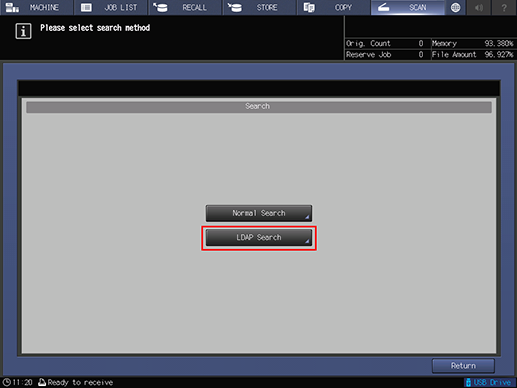
Task: Click the Return button
Action: click(463, 366)
